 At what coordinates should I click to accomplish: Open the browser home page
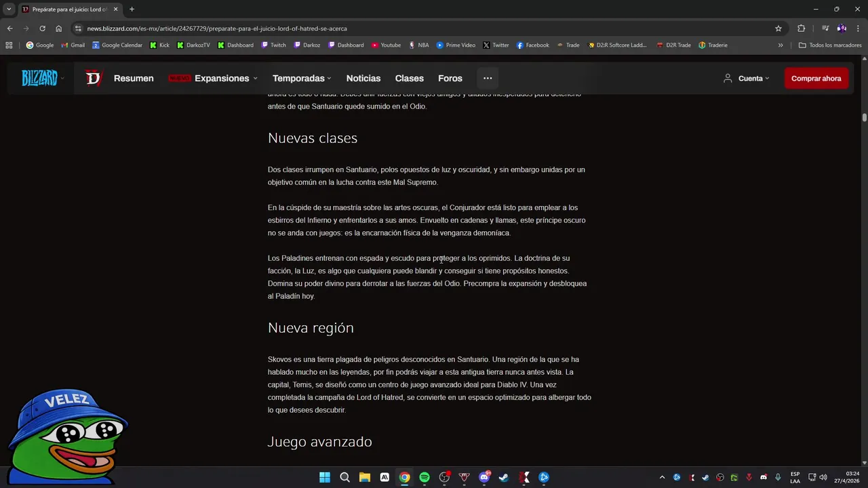(58, 28)
